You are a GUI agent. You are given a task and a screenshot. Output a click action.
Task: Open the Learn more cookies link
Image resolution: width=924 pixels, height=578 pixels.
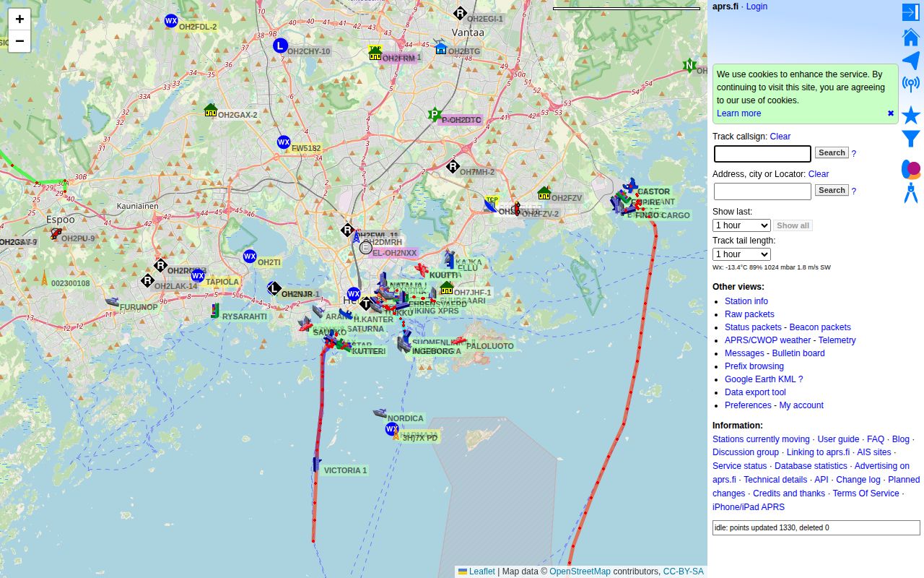tap(738, 113)
